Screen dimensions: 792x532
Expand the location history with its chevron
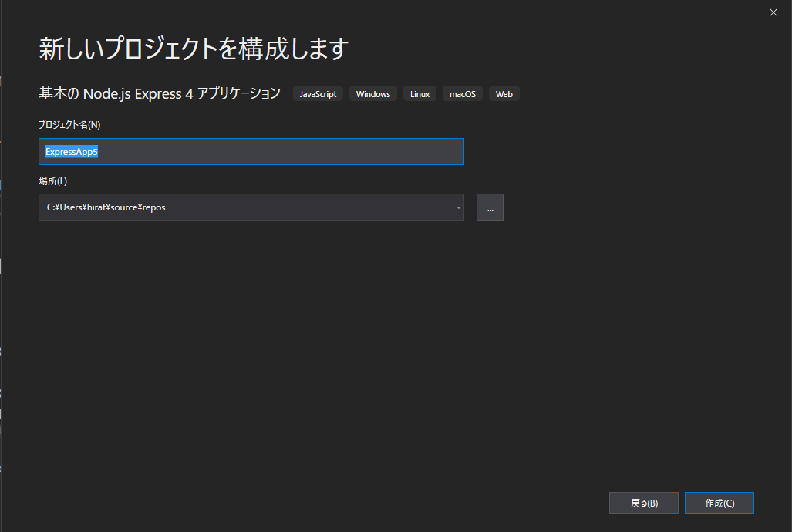coord(457,207)
